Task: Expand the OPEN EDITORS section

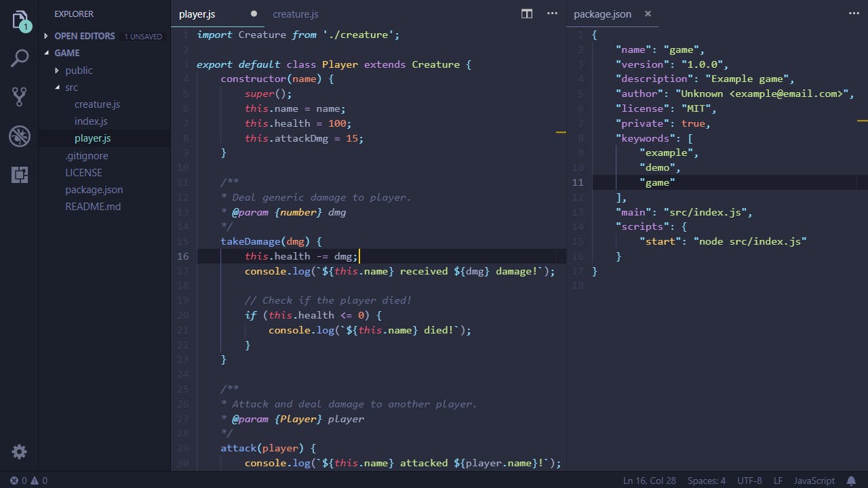Action: point(46,36)
